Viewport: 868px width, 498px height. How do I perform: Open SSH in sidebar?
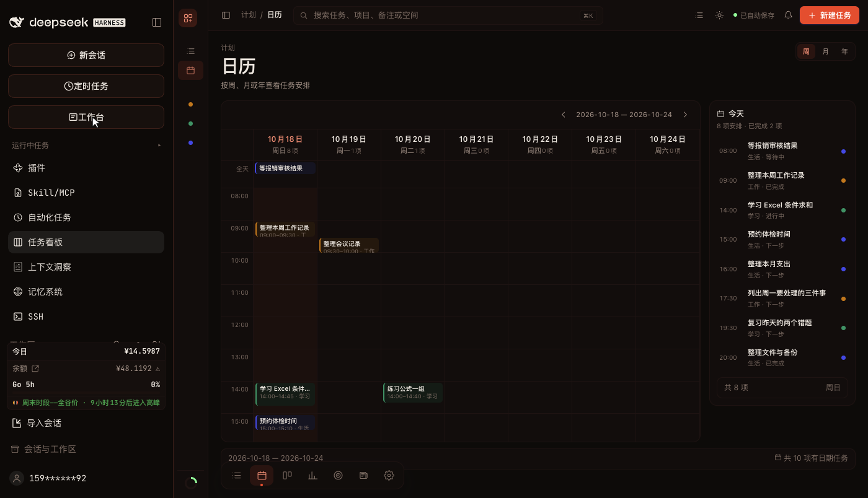(x=86, y=317)
